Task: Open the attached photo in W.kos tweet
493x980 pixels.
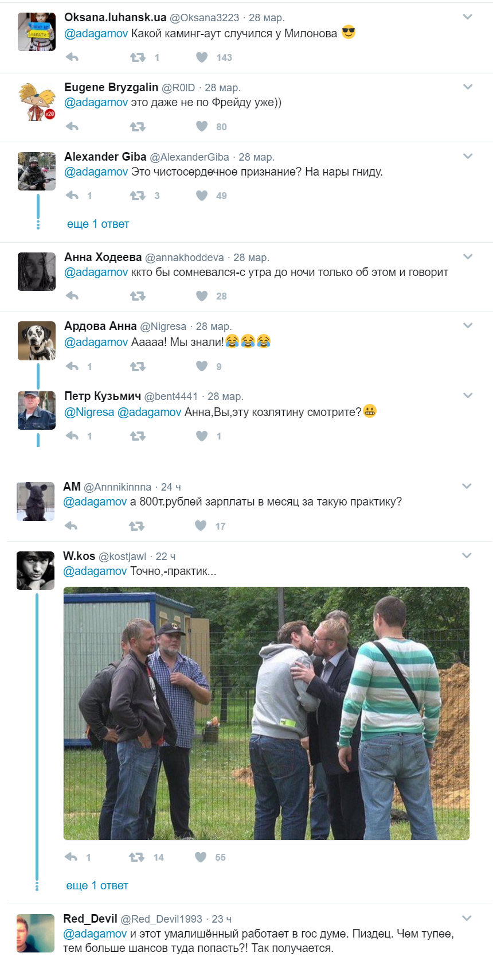Action: [267, 713]
